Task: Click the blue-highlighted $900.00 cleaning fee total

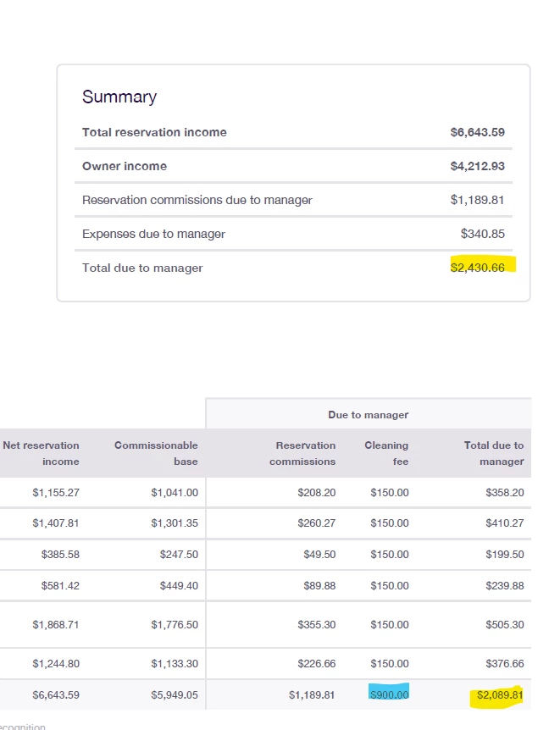Action: 389,694
